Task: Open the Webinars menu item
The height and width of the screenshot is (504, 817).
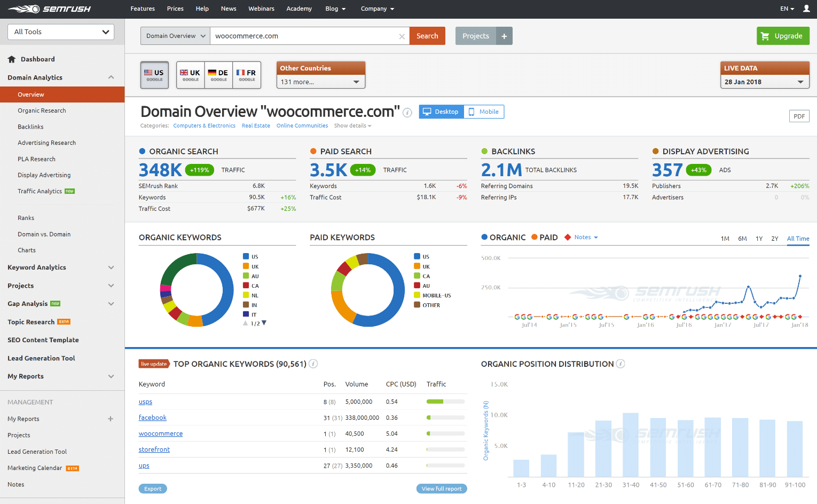Action: point(261,9)
